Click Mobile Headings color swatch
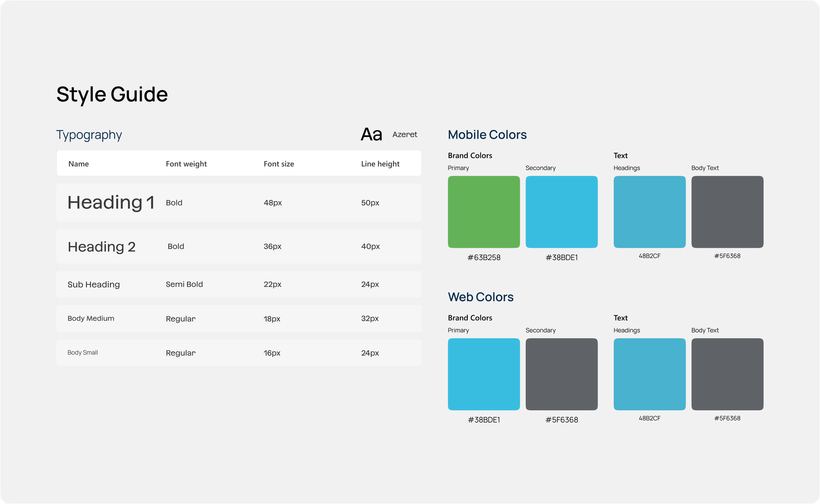This screenshot has width=820, height=504. 649,212
